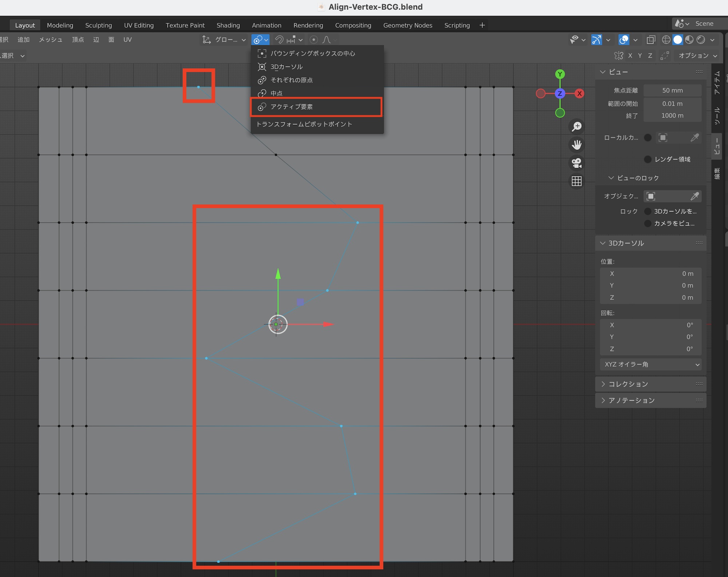Switch to the UV Editing workspace tab
728x577 pixels.
tap(139, 25)
